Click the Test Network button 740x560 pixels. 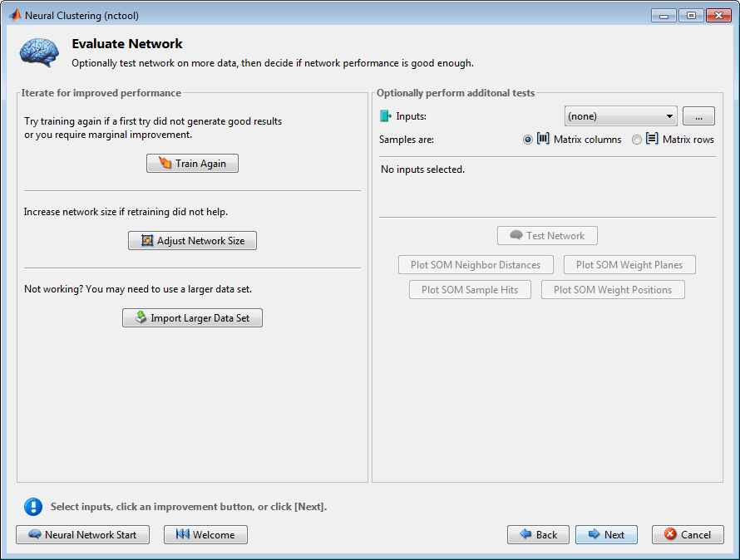coord(547,235)
